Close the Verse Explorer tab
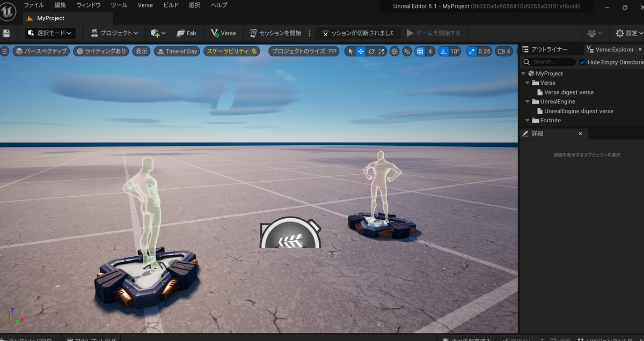The height and width of the screenshot is (341, 644). point(639,49)
